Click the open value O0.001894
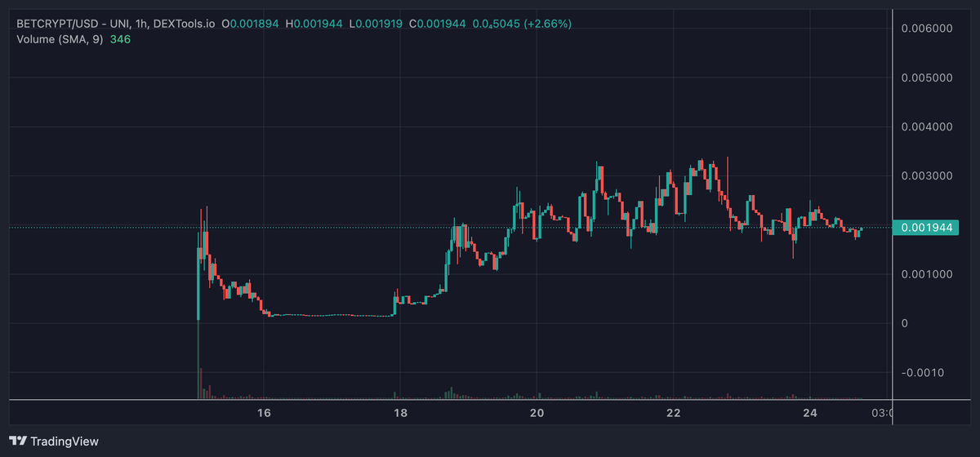 point(252,24)
